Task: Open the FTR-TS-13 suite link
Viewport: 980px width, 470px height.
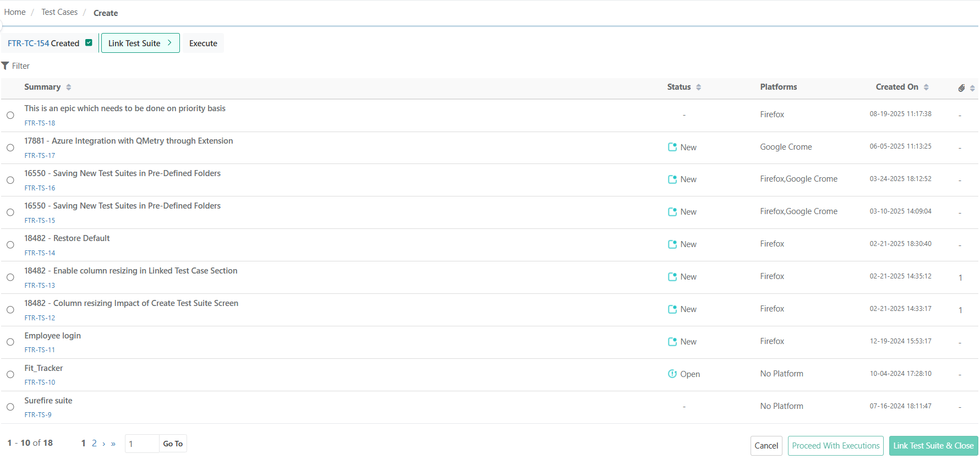Action: pyautogui.click(x=40, y=286)
